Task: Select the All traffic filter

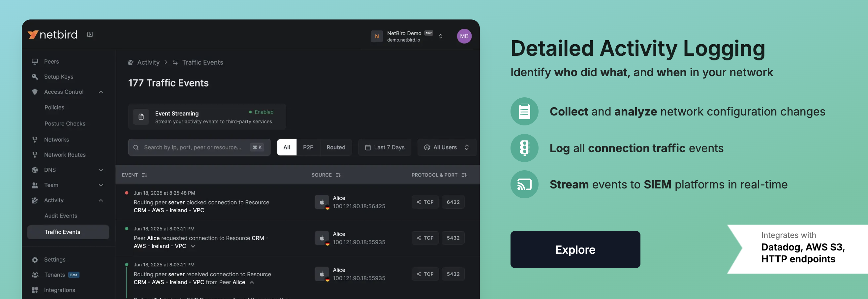Action: coord(287,148)
